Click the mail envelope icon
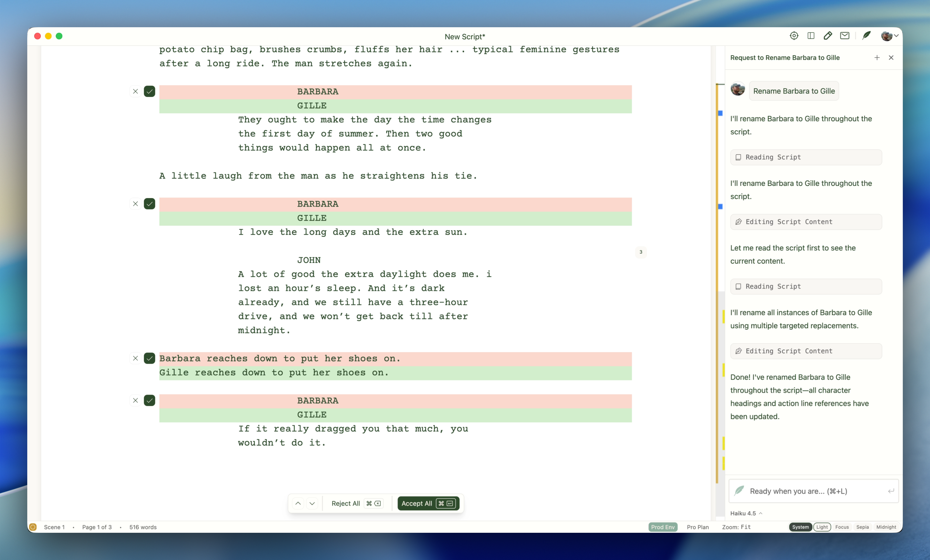This screenshot has width=930, height=560. [845, 36]
